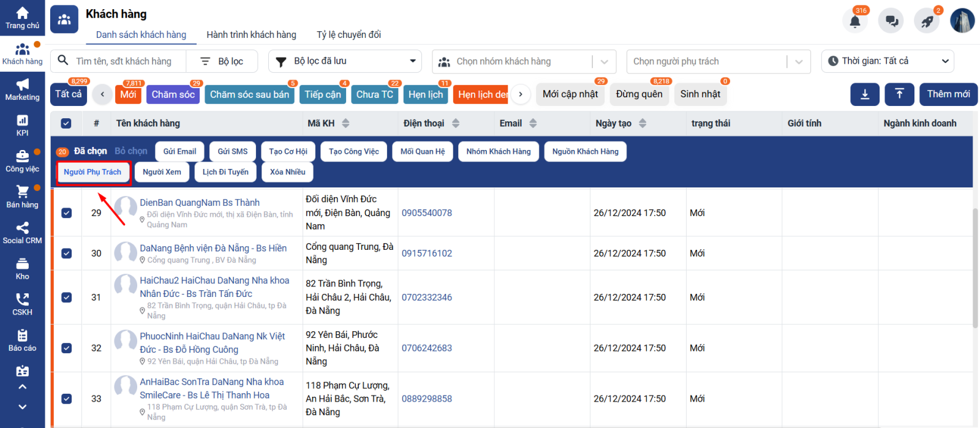
Task: Click the rocket icon in header
Action: pyautogui.click(x=927, y=21)
